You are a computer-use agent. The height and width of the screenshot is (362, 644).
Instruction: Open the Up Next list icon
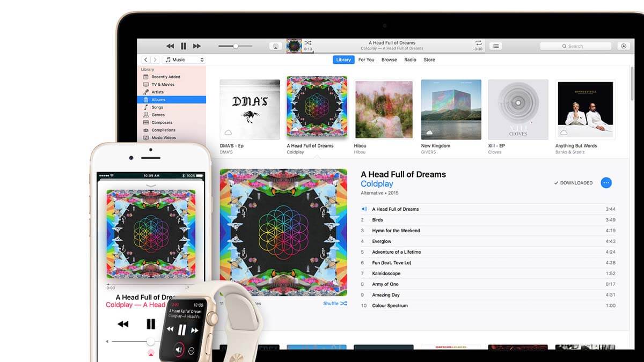tap(495, 46)
